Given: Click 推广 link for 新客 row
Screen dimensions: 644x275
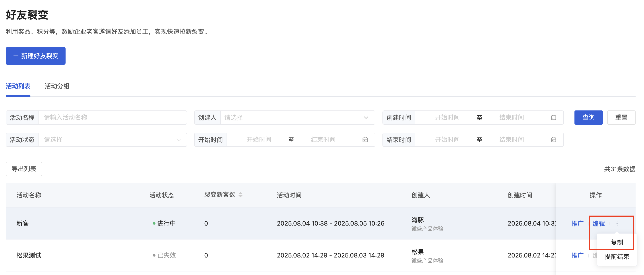Looking at the screenshot, I should coord(577,223).
